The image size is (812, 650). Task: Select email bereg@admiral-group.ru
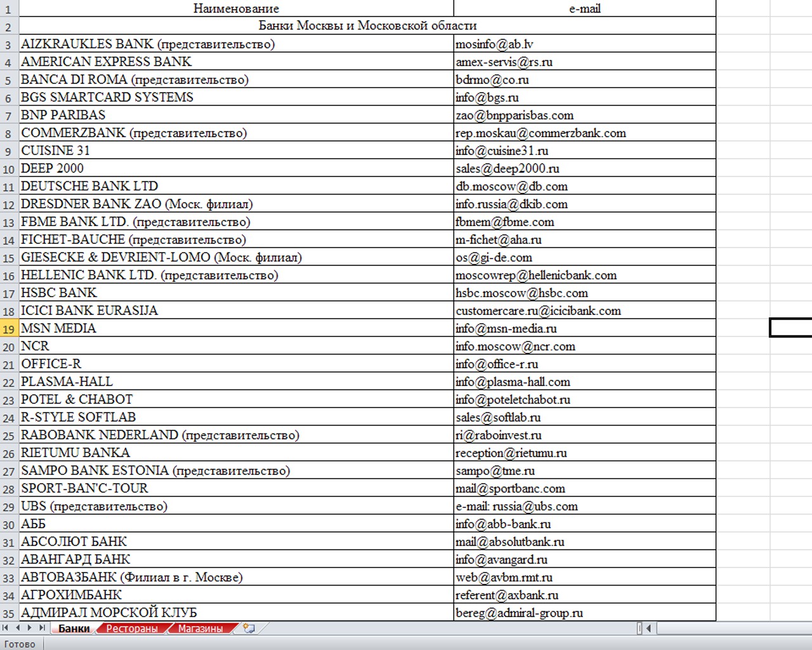(x=585, y=613)
